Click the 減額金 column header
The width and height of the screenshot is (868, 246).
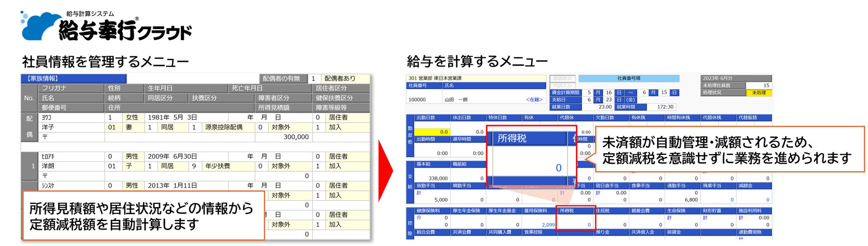point(754,185)
